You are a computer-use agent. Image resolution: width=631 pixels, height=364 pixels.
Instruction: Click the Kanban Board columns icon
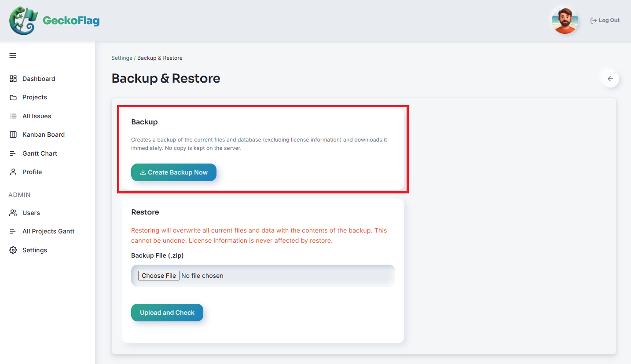(13, 135)
